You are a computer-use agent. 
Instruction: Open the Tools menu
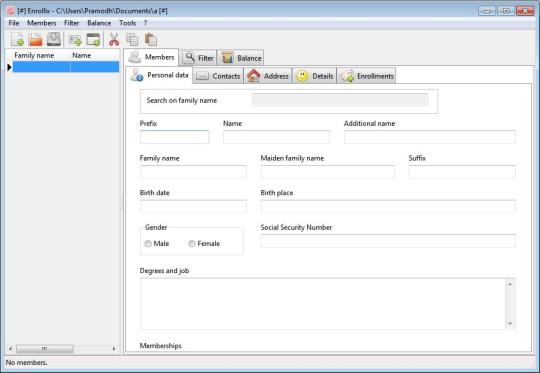[127, 23]
